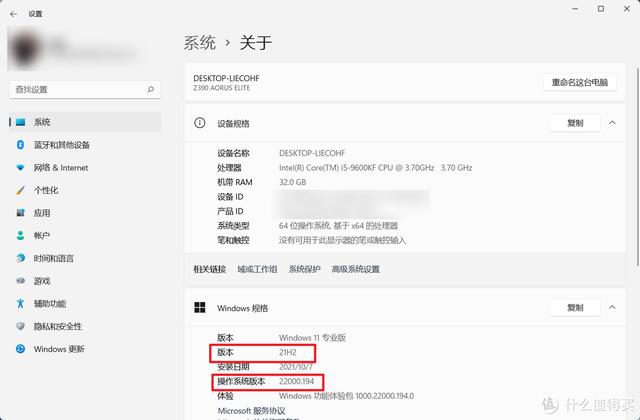Open 高级系统设置 link
Image resolution: width=640 pixels, height=420 pixels.
pyautogui.click(x=356, y=269)
